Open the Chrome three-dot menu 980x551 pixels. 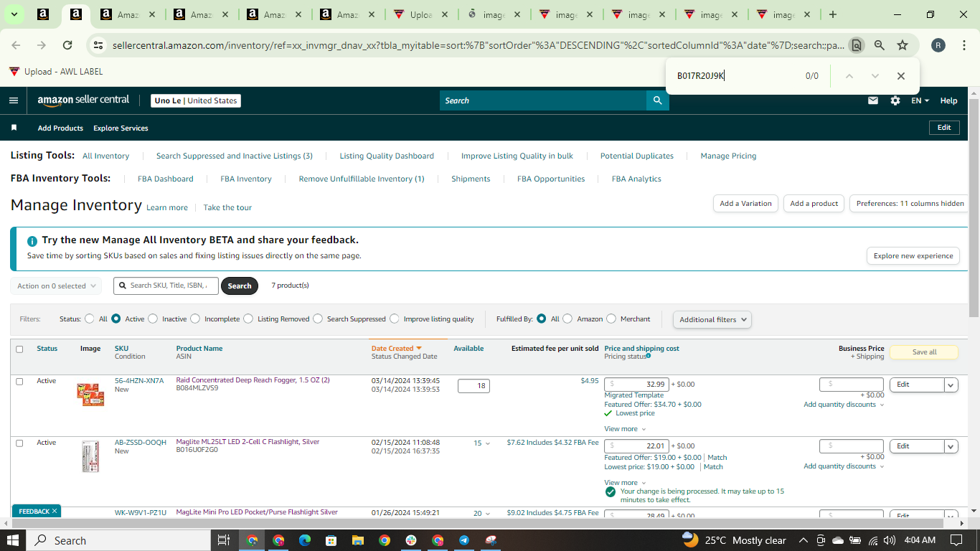coord(963,45)
